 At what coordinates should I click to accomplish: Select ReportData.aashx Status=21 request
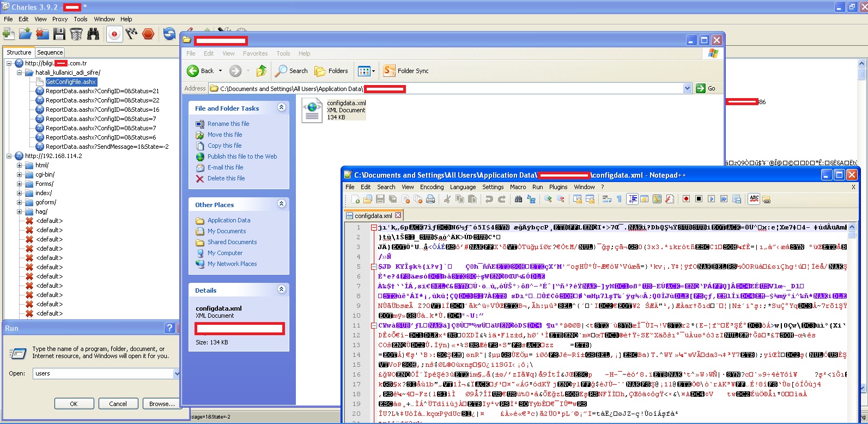click(x=102, y=91)
